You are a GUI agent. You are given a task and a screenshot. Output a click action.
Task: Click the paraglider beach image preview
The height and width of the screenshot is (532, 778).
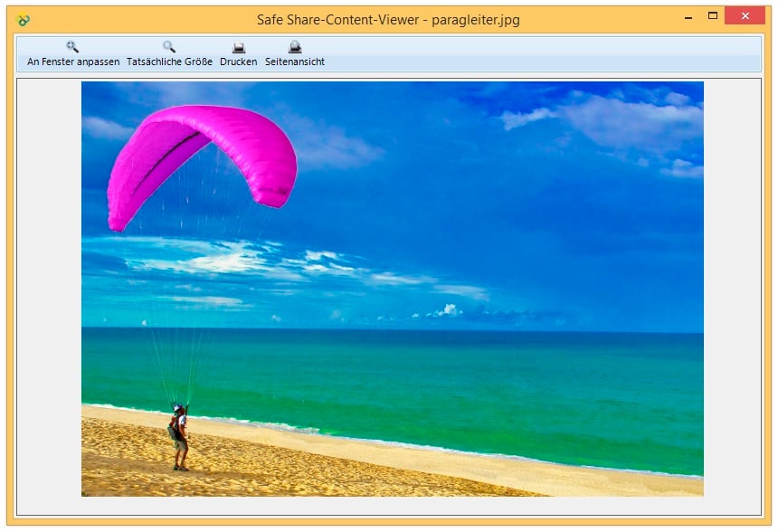(393, 289)
